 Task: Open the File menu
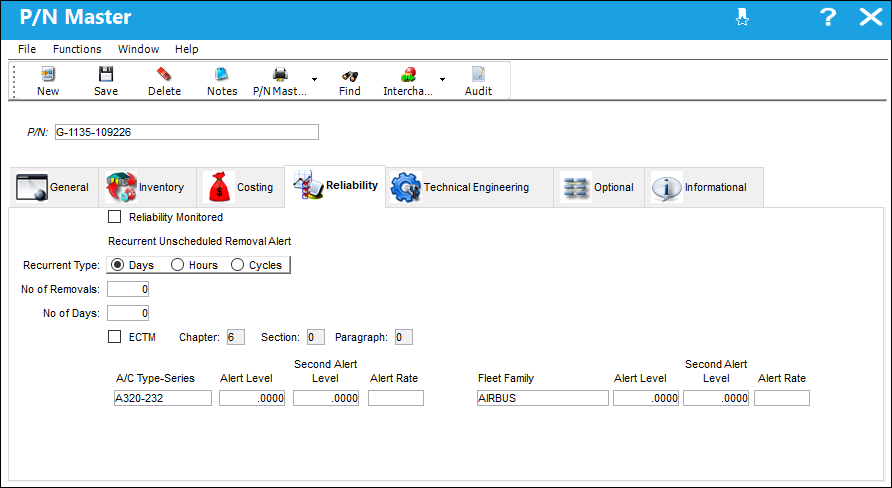(x=27, y=49)
